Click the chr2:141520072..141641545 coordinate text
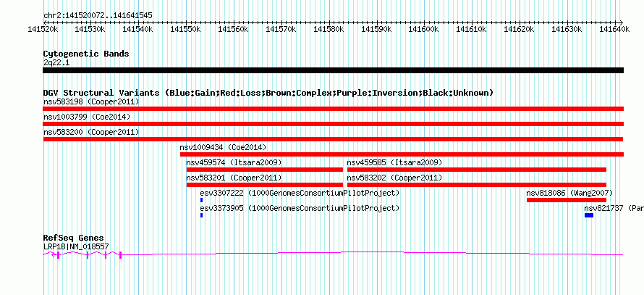644x295 pixels. (98, 16)
